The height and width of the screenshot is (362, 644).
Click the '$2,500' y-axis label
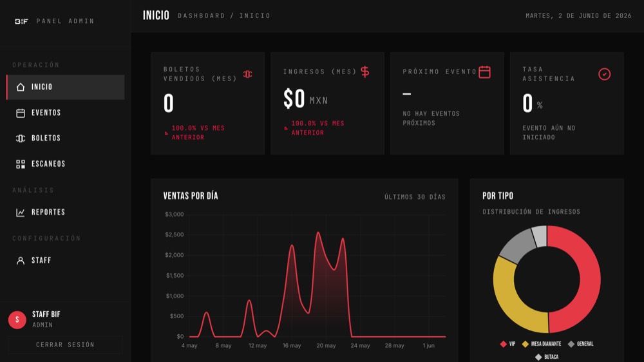[174, 234]
